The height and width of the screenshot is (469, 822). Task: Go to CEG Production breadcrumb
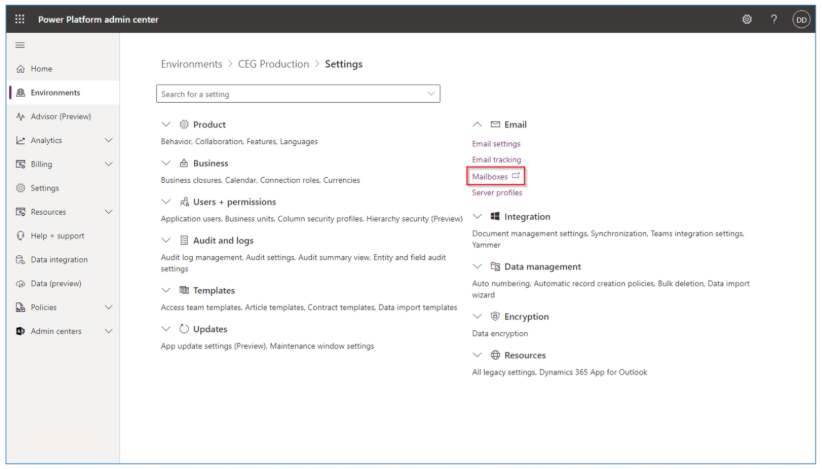click(273, 64)
